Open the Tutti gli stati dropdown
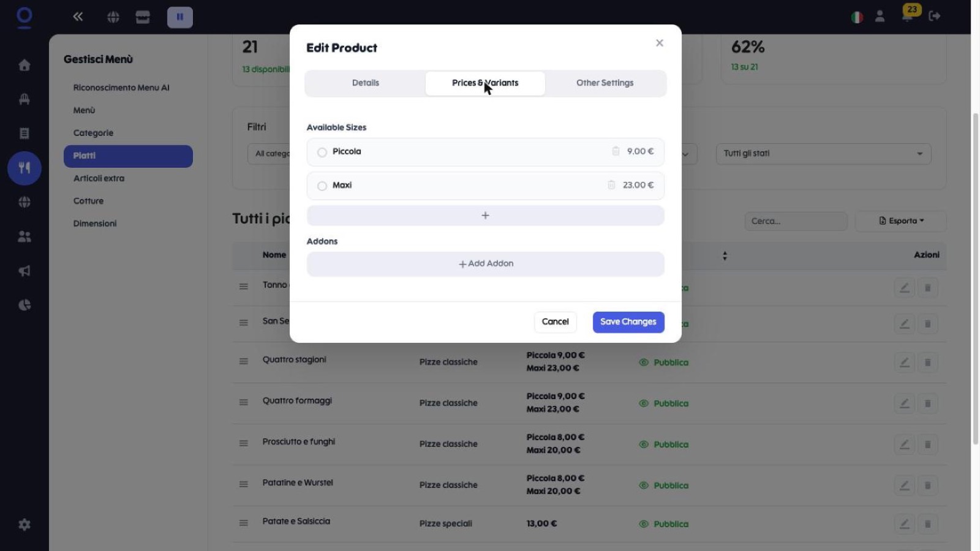Viewport: 980px width, 551px height. tap(823, 154)
